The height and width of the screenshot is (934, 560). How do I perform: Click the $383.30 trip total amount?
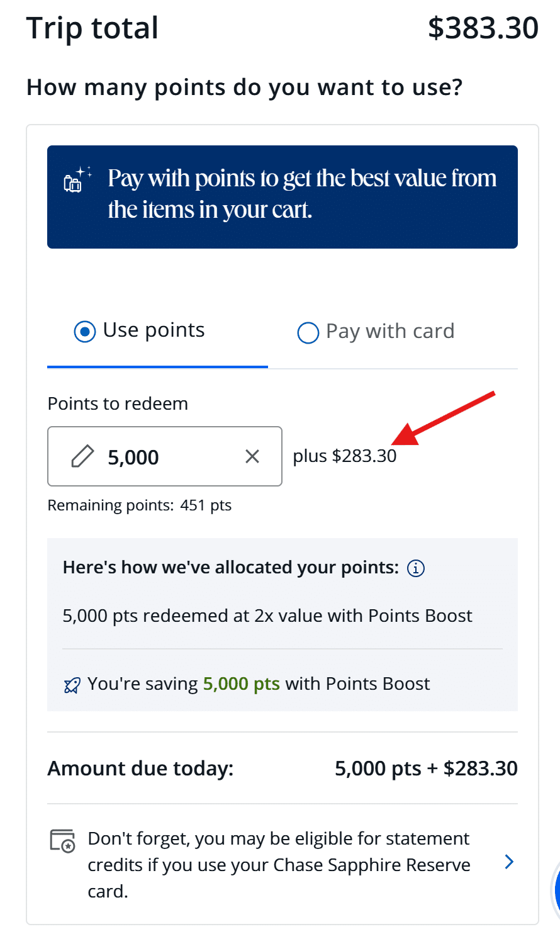pos(483,28)
